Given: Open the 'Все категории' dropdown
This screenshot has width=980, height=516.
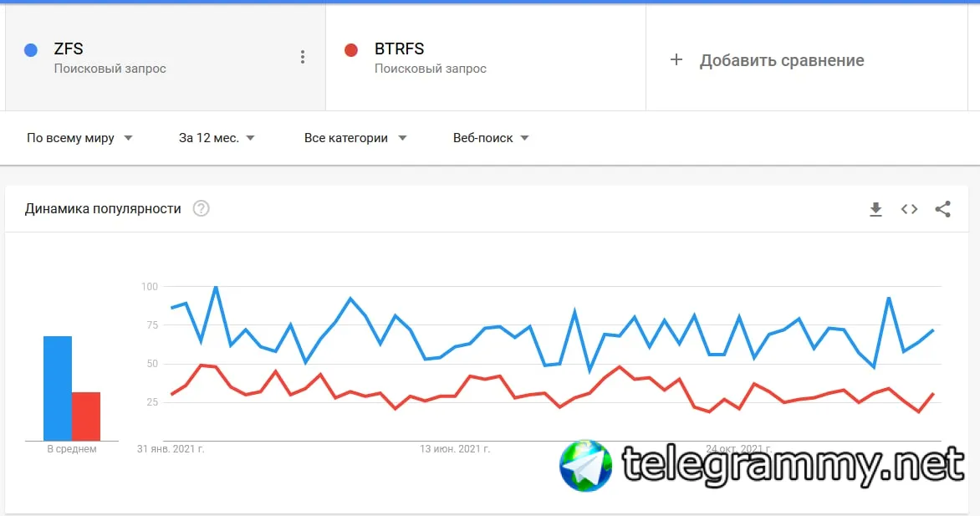Looking at the screenshot, I should 355,138.
